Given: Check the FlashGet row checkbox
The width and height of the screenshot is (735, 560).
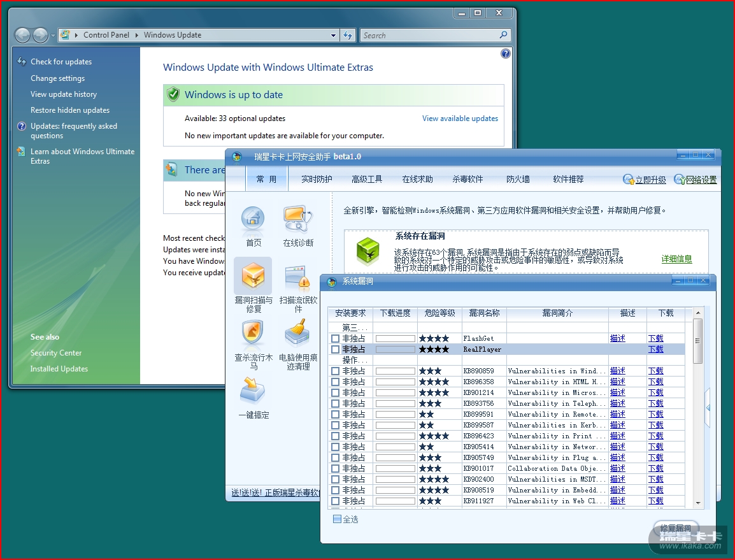Looking at the screenshot, I should click(335, 339).
